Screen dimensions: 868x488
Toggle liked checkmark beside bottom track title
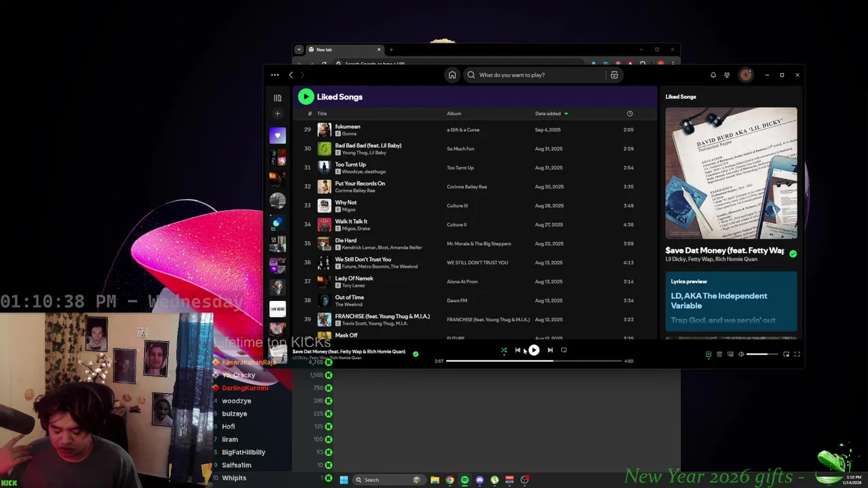pos(416,354)
